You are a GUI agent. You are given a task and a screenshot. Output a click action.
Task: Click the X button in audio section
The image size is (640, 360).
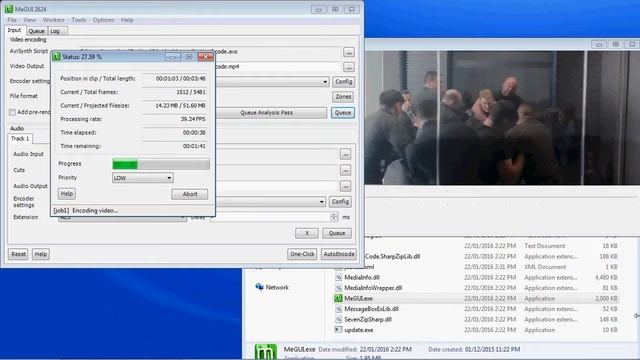[307, 233]
